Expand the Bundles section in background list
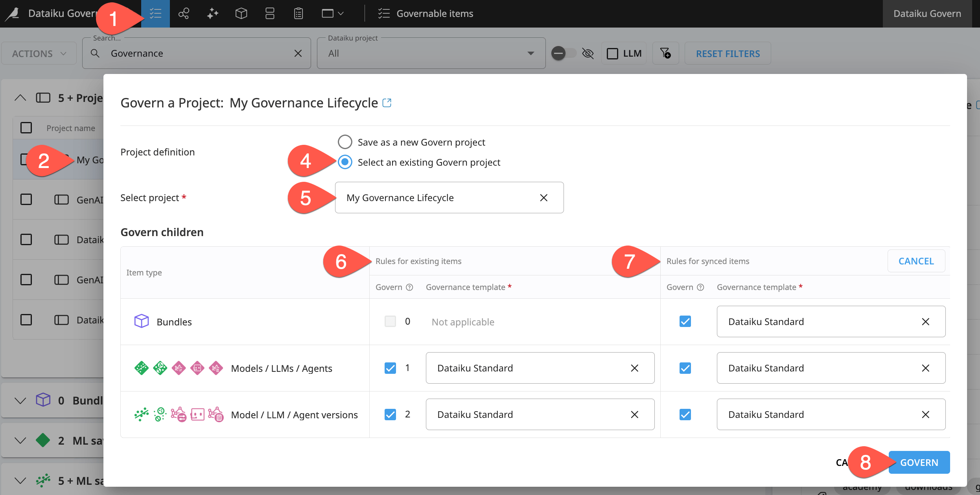980x495 pixels. click(20, 401)
